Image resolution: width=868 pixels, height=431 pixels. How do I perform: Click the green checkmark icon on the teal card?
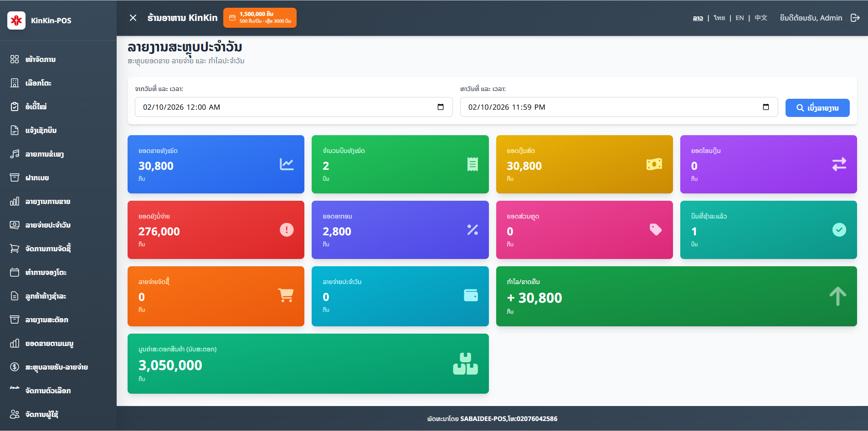click(839, 230)
